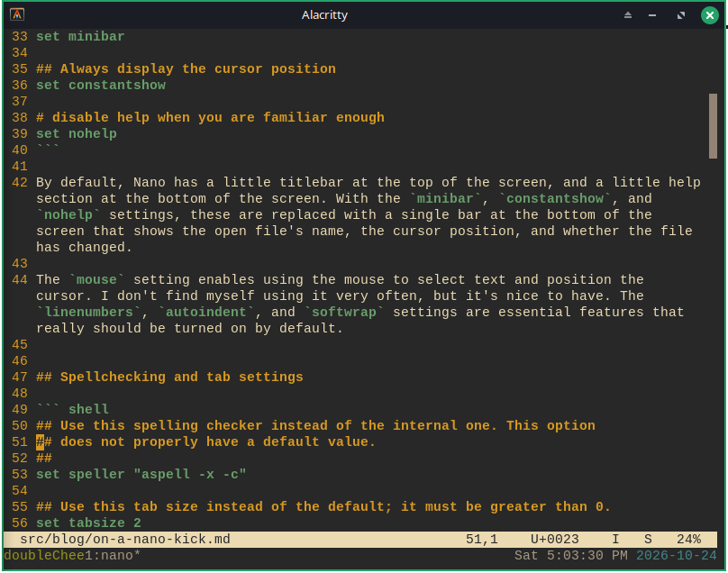Click line number 42 in the gutter
Viewport: 728px width, 573px height.
pos(20,183)
